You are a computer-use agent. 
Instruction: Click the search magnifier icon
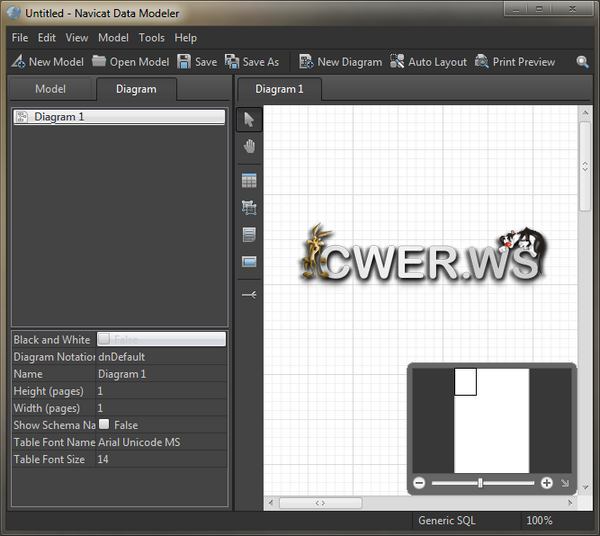coord(583,62)
